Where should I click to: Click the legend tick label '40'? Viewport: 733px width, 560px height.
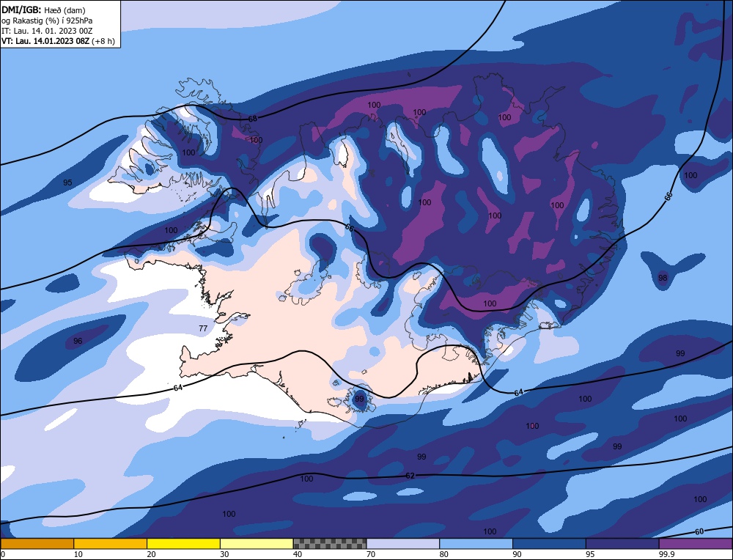[x=298, y=554]
